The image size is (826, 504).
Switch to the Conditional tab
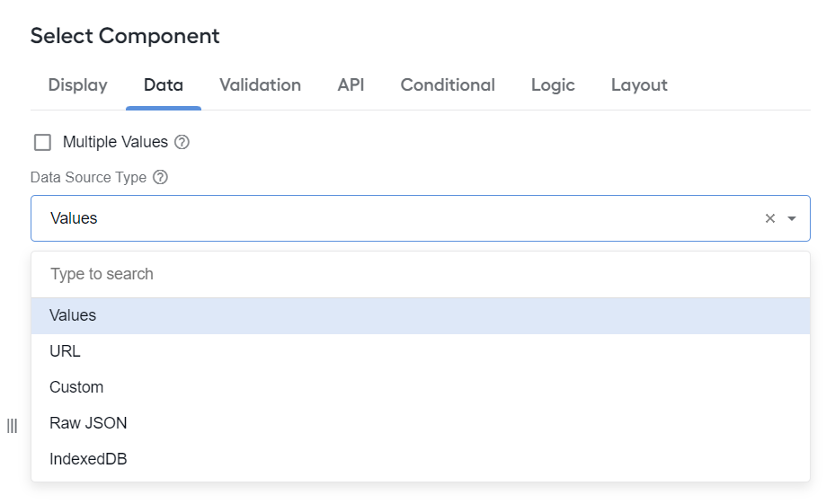(x=448, y=85)
